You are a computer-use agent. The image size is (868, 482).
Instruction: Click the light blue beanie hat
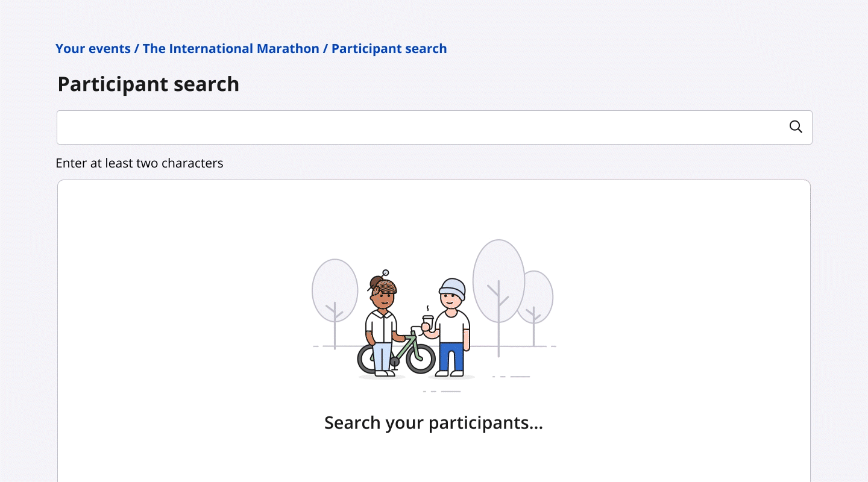[x=453, y=287]
